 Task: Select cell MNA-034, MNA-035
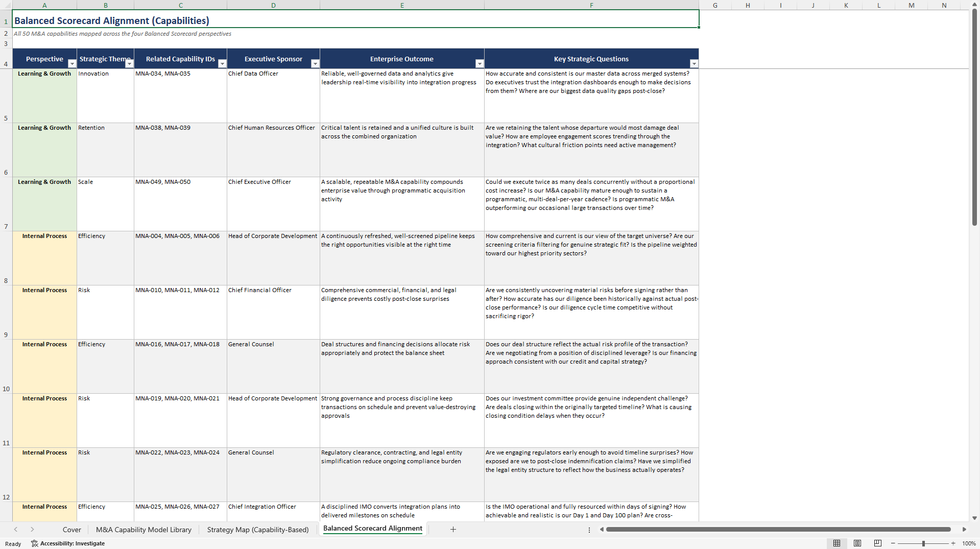point(180,96)
